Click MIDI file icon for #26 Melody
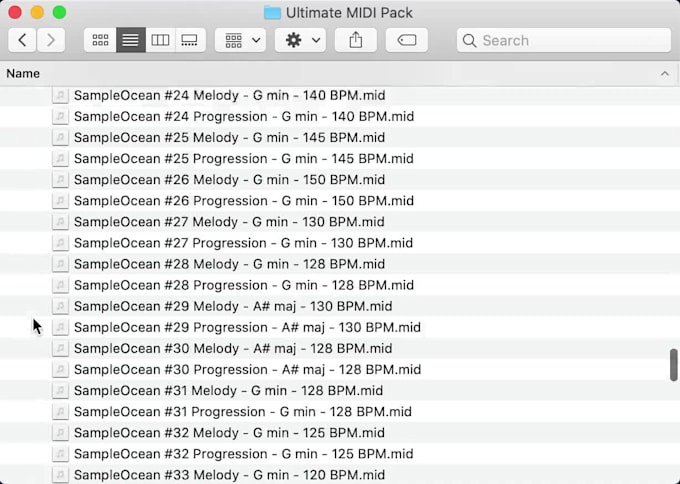Screen dimensions: 680x484 point(60,180)
